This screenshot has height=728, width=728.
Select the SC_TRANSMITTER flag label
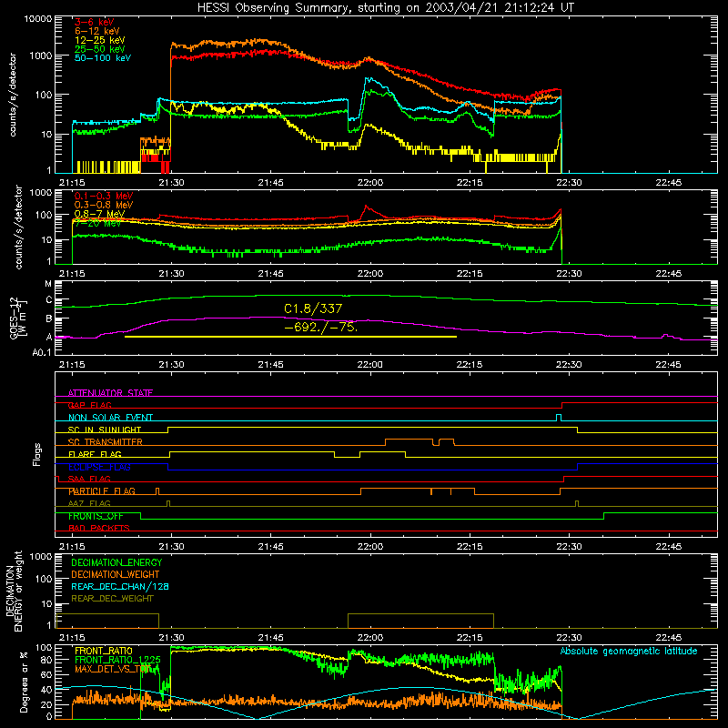(106, 442)
